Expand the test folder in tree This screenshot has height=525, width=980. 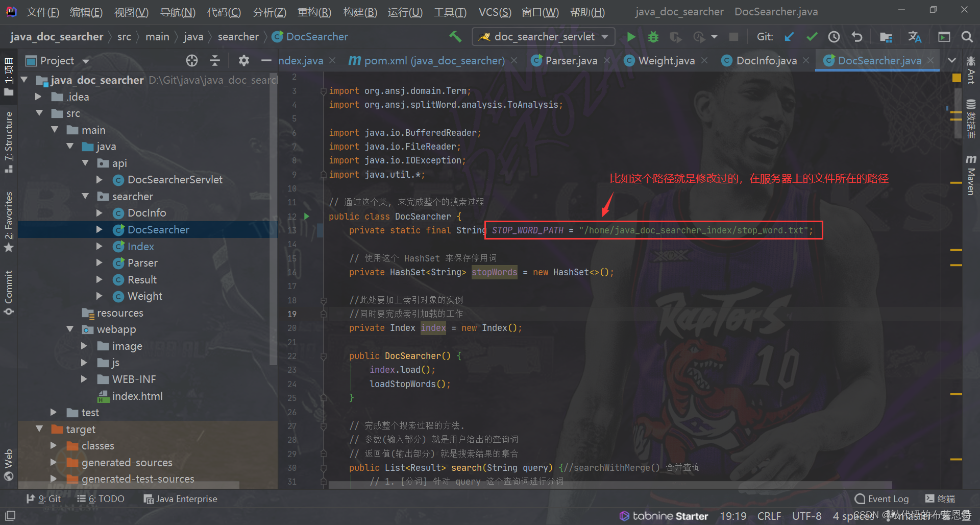pyautogui.click(x=54, y=412)
